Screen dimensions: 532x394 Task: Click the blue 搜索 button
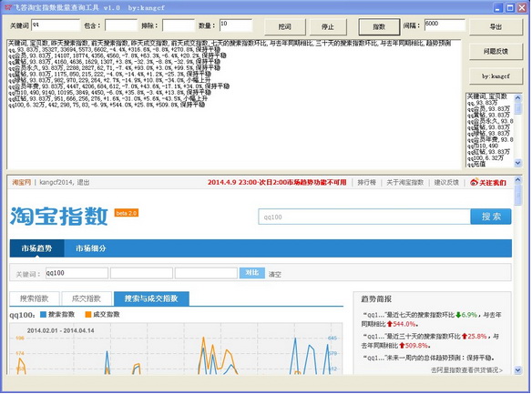(491, 217)
